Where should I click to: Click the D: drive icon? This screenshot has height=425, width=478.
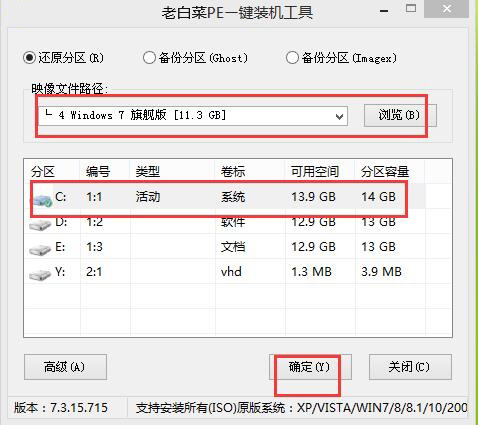pyautogui.click(x=40, y=225)
